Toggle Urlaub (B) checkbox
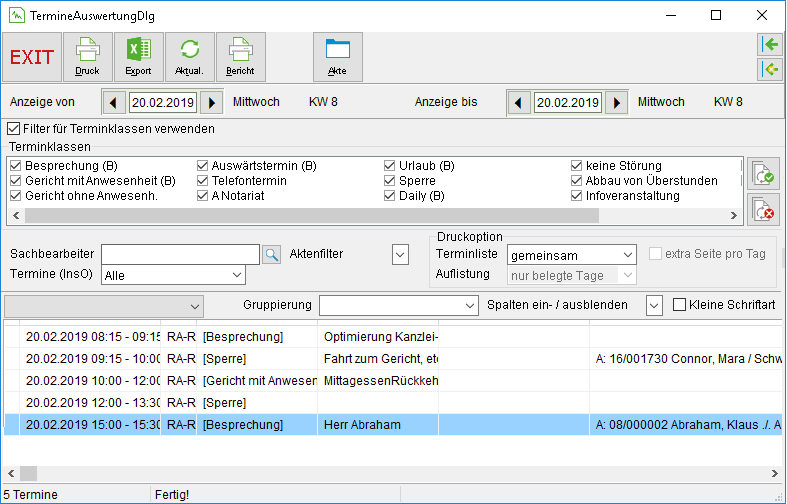 389,166
